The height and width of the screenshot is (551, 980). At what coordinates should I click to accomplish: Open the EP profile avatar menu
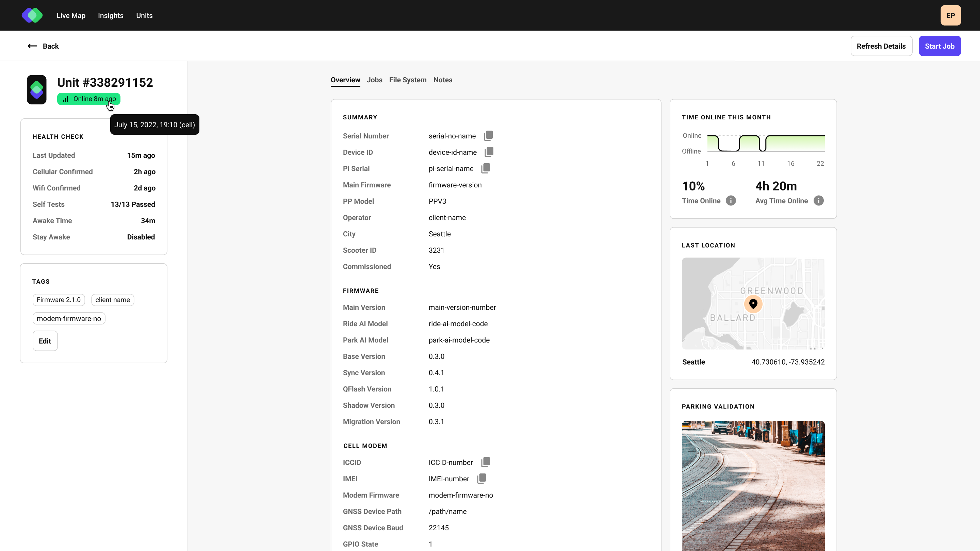point(950,15)
